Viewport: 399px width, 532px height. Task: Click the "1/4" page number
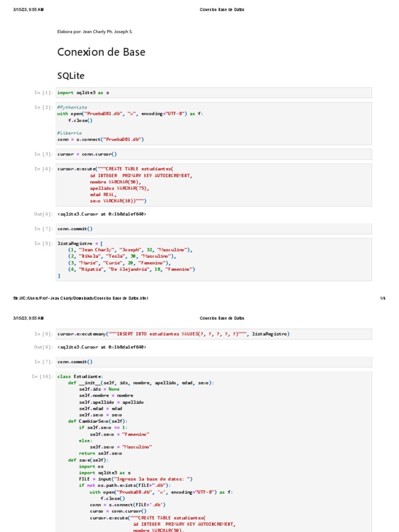pos(383,298)
